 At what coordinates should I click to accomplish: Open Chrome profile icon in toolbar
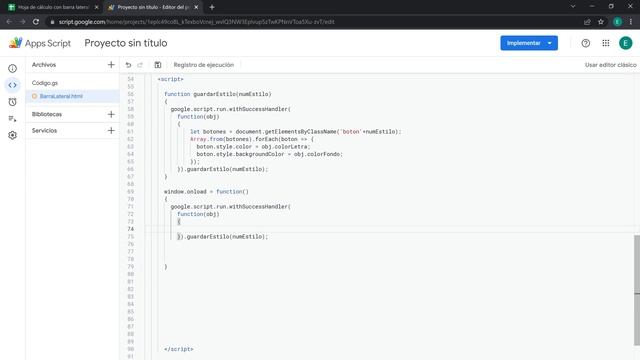point(617,22)
